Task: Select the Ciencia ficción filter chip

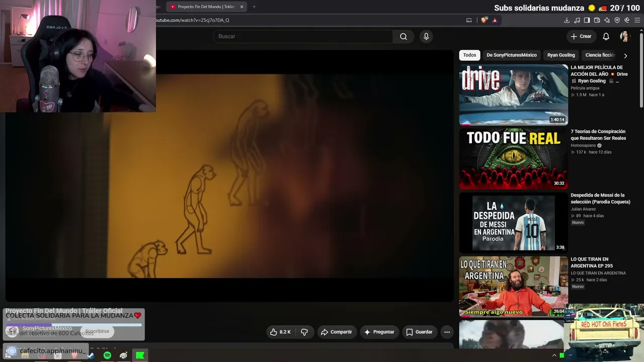Action: pyautogui.click(x=600, y=55)
